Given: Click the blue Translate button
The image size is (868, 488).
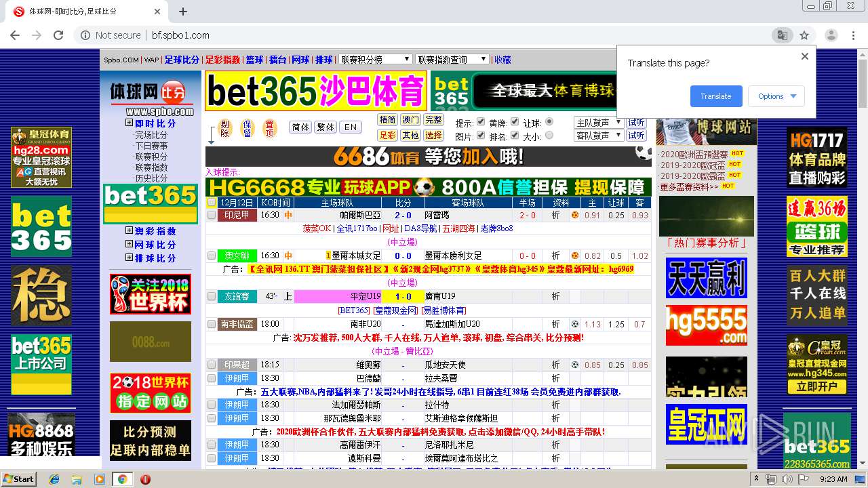Looking at the screenshot, I should (716, 96).
